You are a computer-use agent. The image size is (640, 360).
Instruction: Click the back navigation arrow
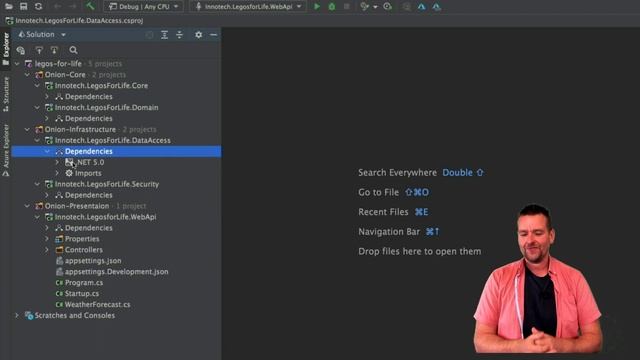coord(58,6)
